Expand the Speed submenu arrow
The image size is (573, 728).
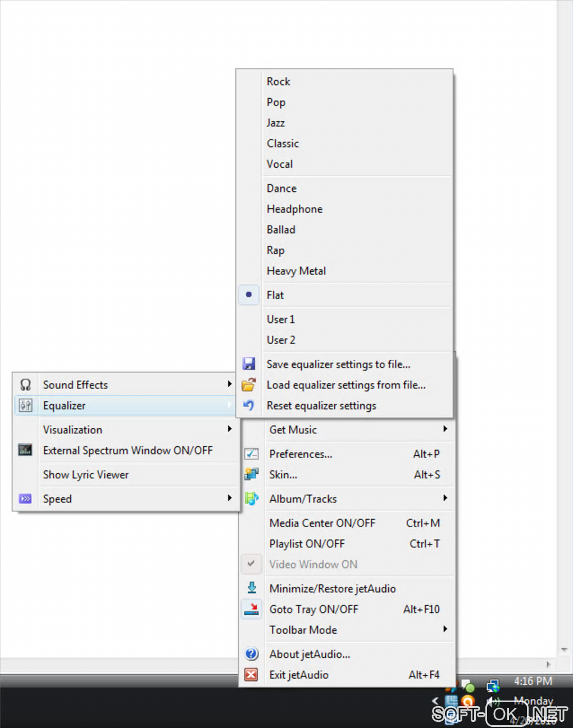coord(229,498)
